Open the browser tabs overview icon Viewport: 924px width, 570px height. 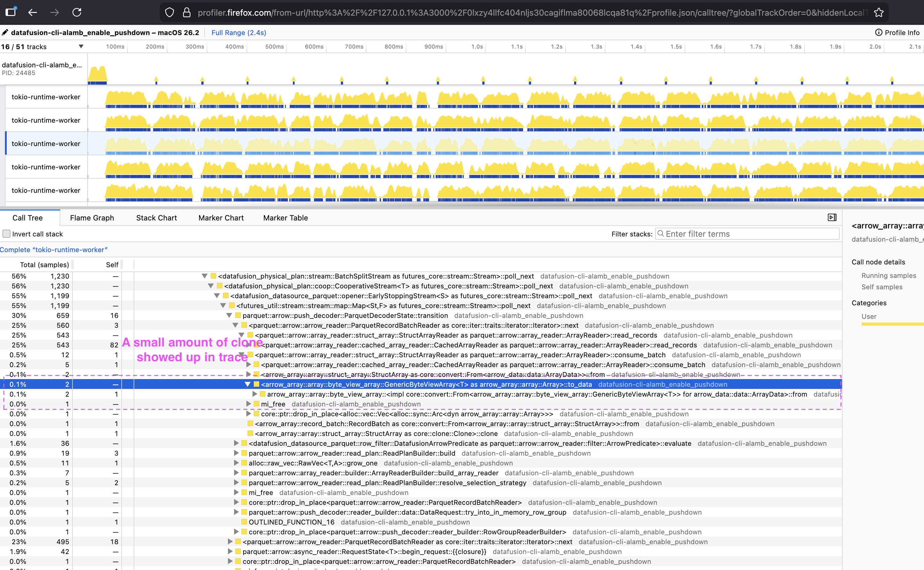point(11,12)
